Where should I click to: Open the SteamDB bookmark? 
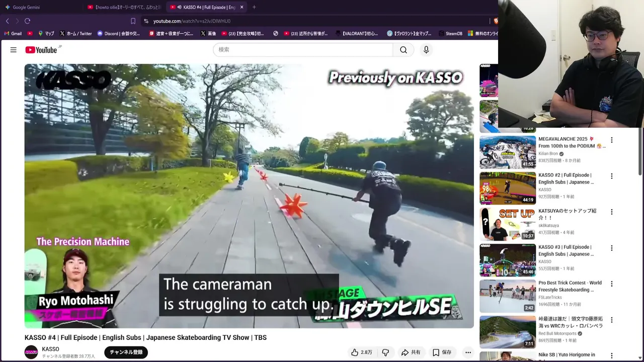click(450, 34)
